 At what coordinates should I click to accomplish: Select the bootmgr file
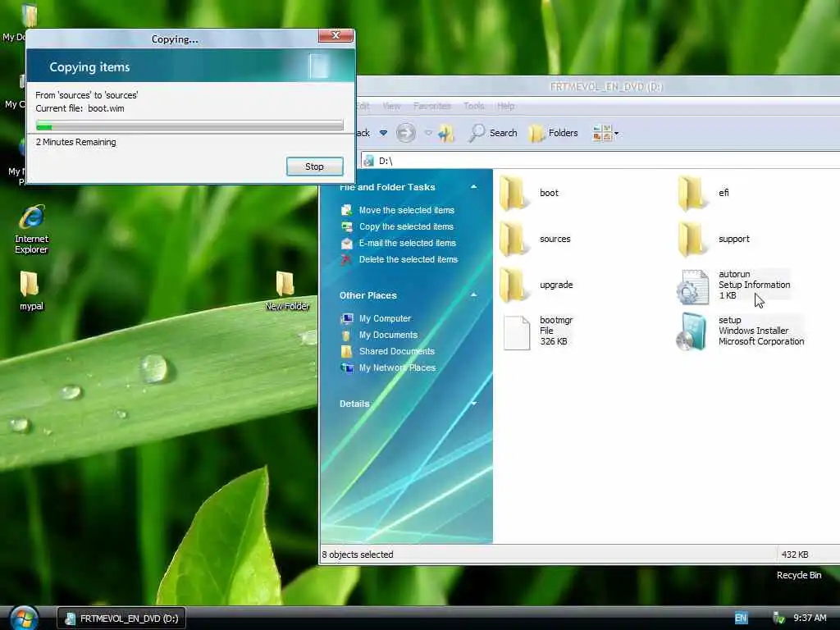(538, 331)
